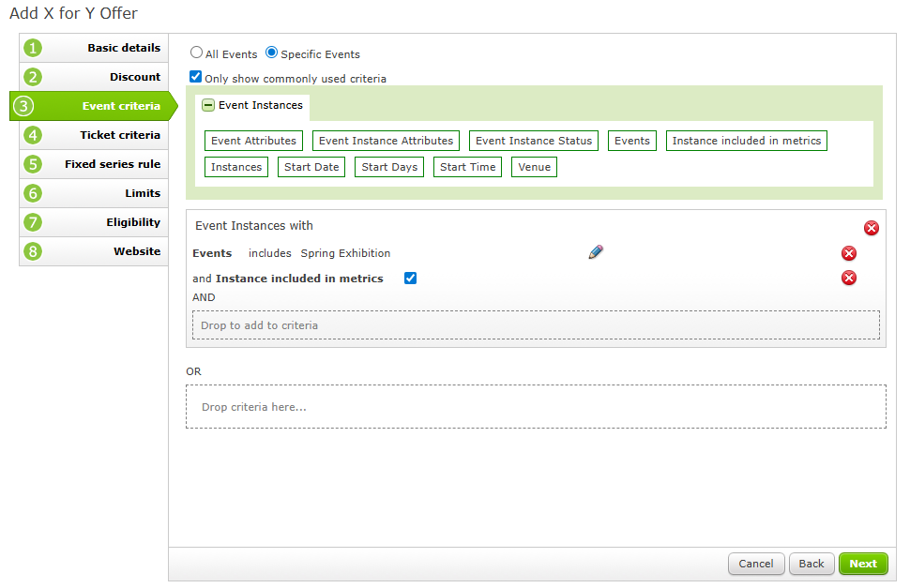Remove the entire Event Instances with group
Image resolution: width=910 pixels, height=588 pixels.
872,228
